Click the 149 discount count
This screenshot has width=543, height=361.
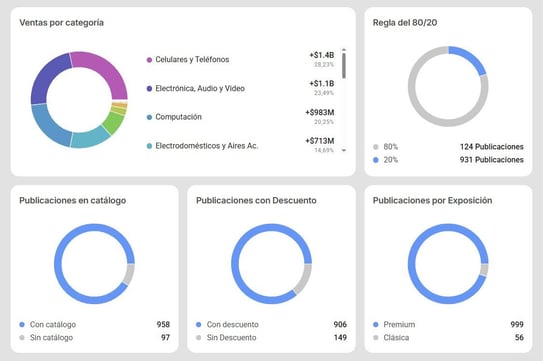(x=340, y=337)
